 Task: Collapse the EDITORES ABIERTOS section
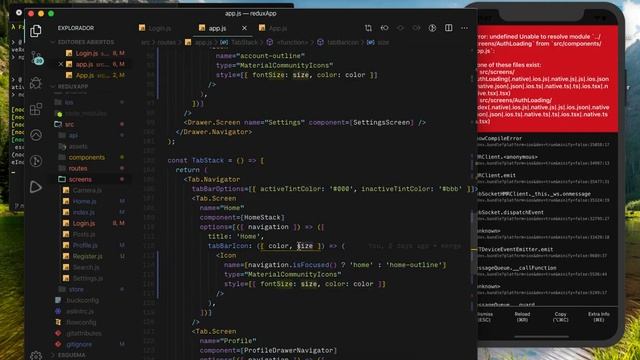[86, 42]
